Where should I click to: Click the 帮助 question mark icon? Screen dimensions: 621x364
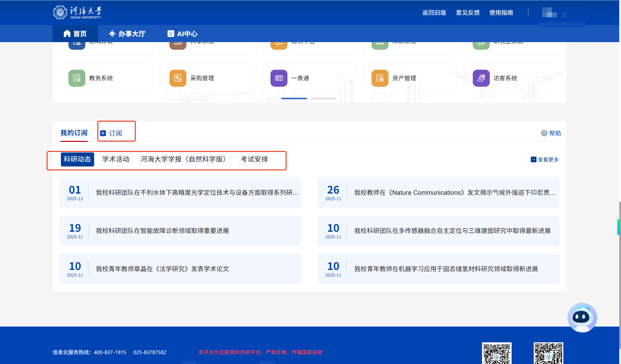544,133
